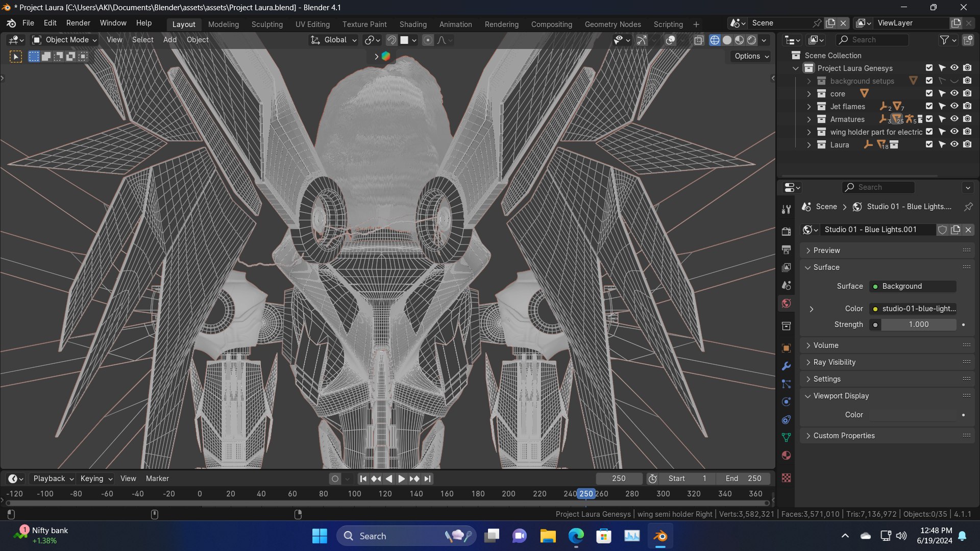Screen dimensions: 980x551
Task: Open the Object Mode dropdown
Action: tap(64, 40)
